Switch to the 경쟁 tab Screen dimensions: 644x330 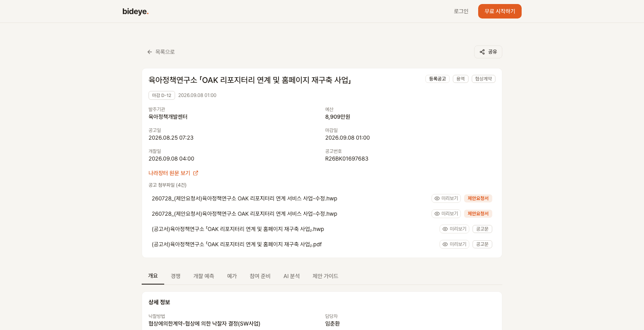click(175, 276)
